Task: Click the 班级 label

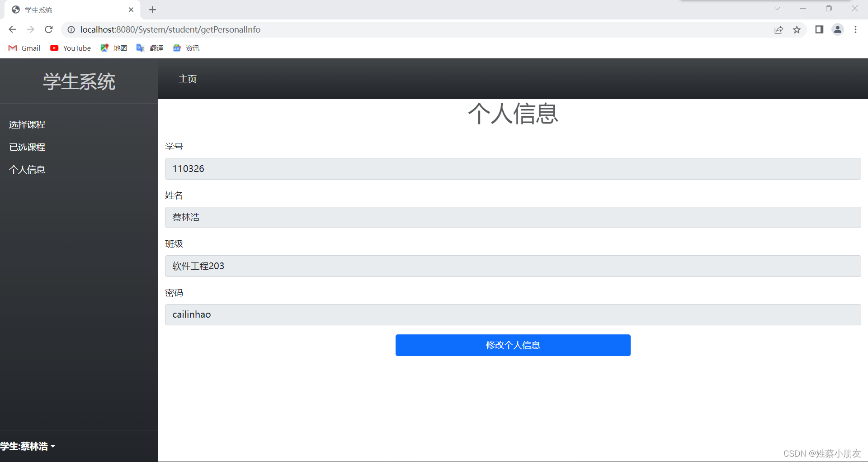Action: coord(174,244)
